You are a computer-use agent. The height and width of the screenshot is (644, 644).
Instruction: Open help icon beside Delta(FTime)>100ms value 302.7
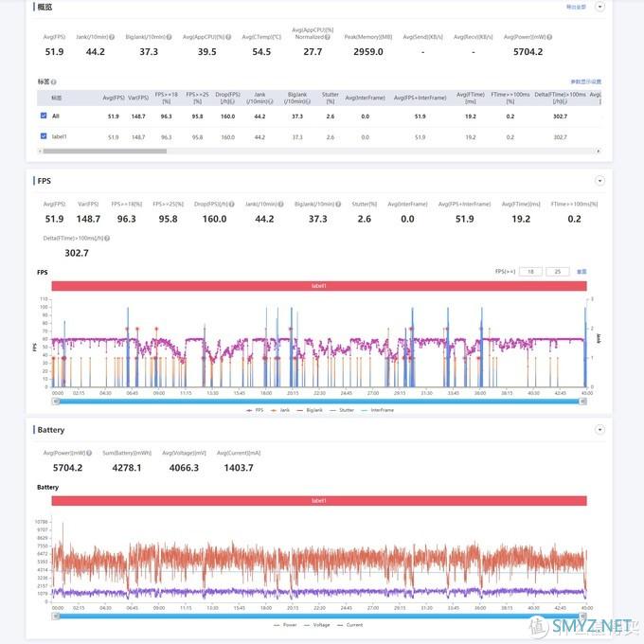point(107,239)
